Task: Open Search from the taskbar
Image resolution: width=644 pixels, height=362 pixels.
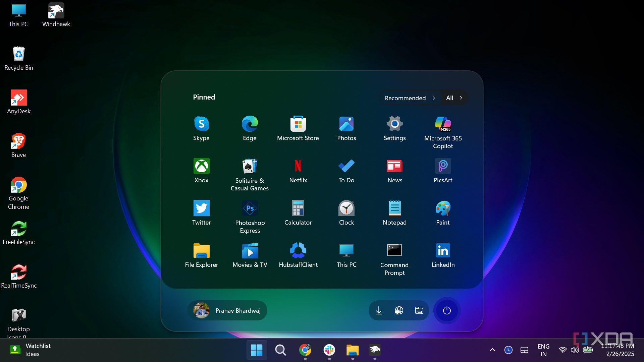Action: [x=280, y=350]
